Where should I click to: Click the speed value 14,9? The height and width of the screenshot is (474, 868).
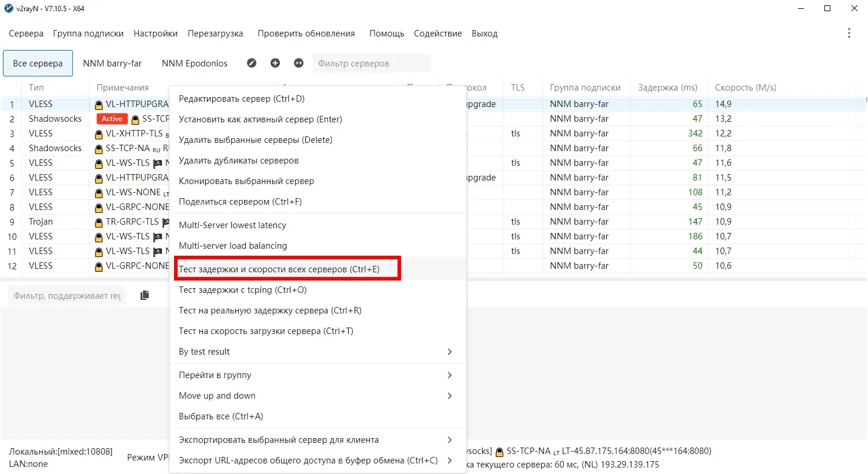click(x=724, y=104)
